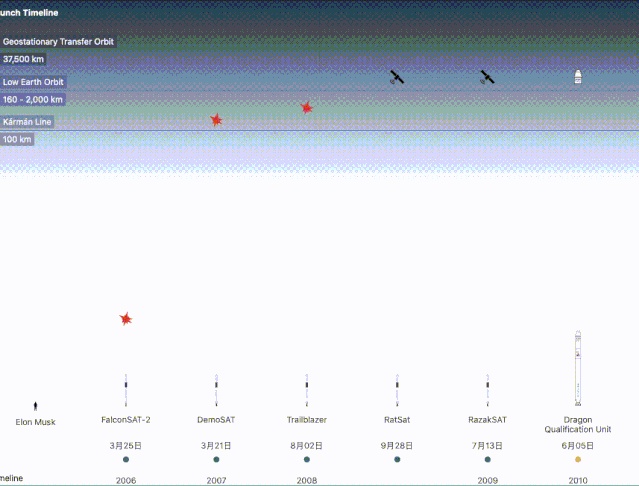
Task: Select the Trailblazer rocket icon
Action: tap(307, 390)
